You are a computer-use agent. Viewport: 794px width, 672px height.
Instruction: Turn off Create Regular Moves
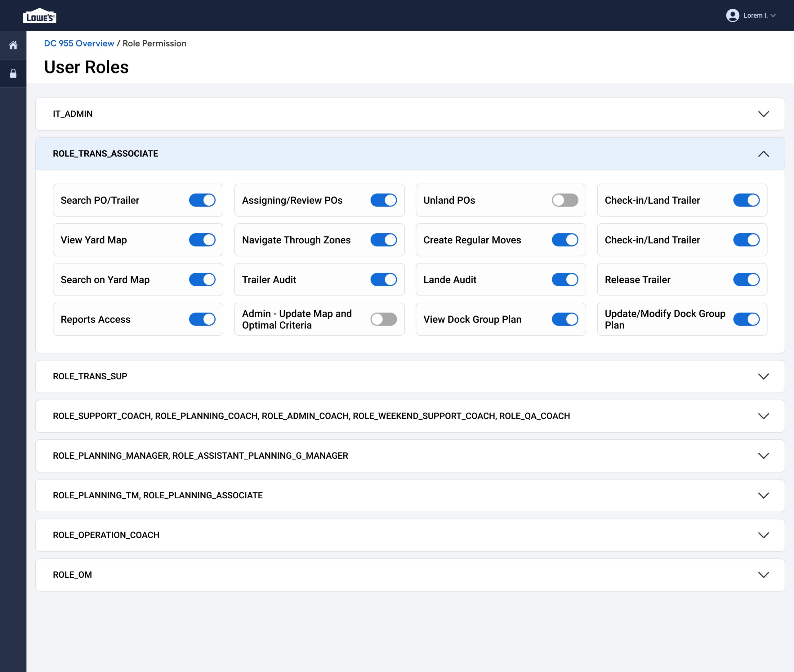(565, 240)
